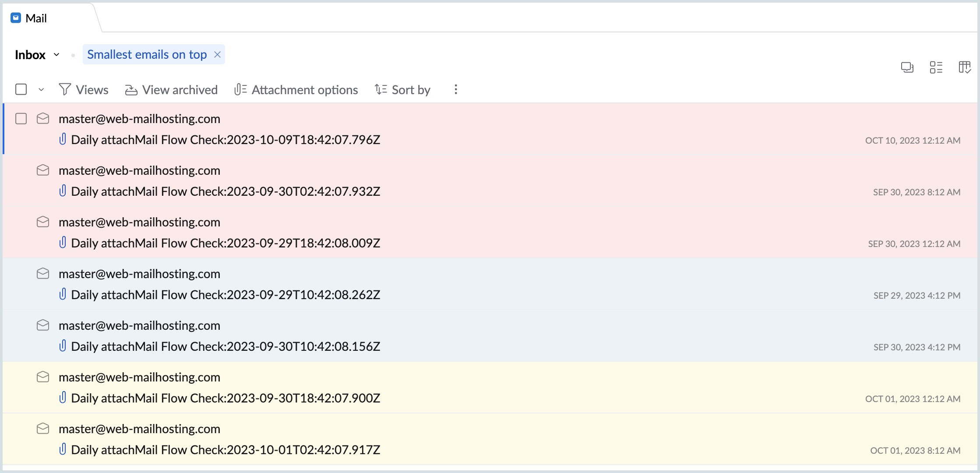Click attachment clip of 2023-10-09T18:42:07.796Z email
The height and width of the screenshot is (473, 980).
coord(63,139)
